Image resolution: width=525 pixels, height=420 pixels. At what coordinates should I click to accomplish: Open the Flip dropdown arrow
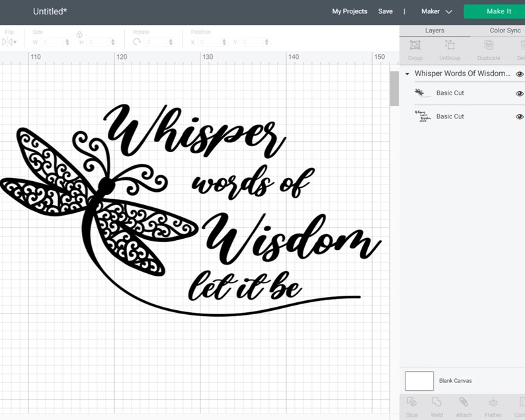(x=15, y=42)
